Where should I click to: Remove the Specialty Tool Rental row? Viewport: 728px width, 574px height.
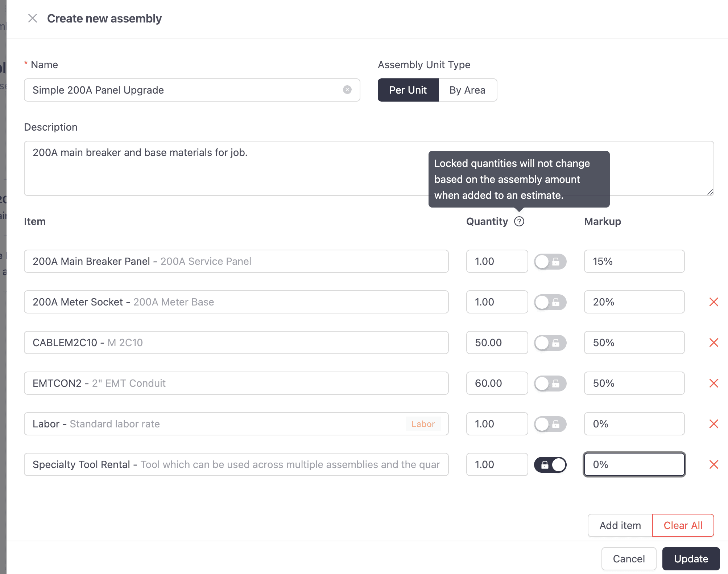pyautogui.click(x=713, y=464)
